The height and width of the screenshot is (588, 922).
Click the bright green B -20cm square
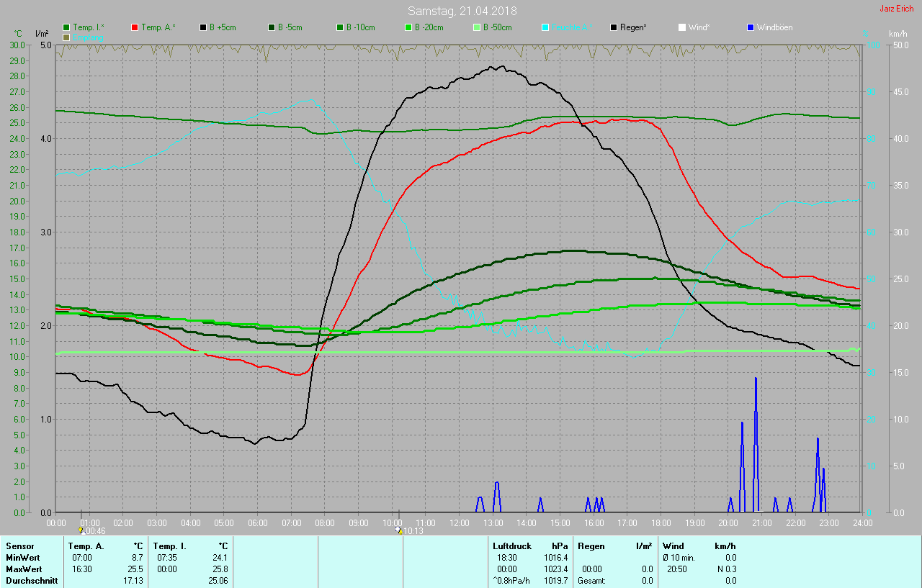408,27
